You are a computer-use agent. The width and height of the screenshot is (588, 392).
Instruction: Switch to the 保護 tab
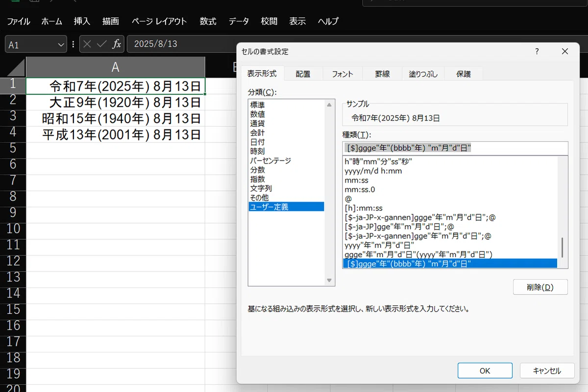[464, 74]
